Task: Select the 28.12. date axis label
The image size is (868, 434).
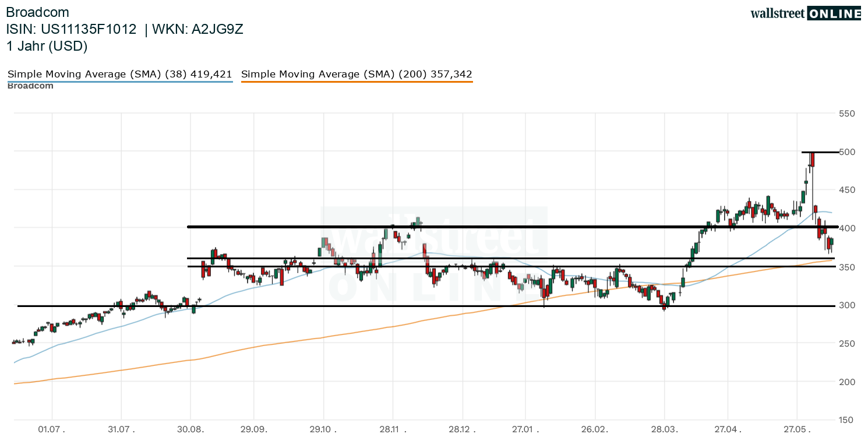Action: [x=463, y=429]
